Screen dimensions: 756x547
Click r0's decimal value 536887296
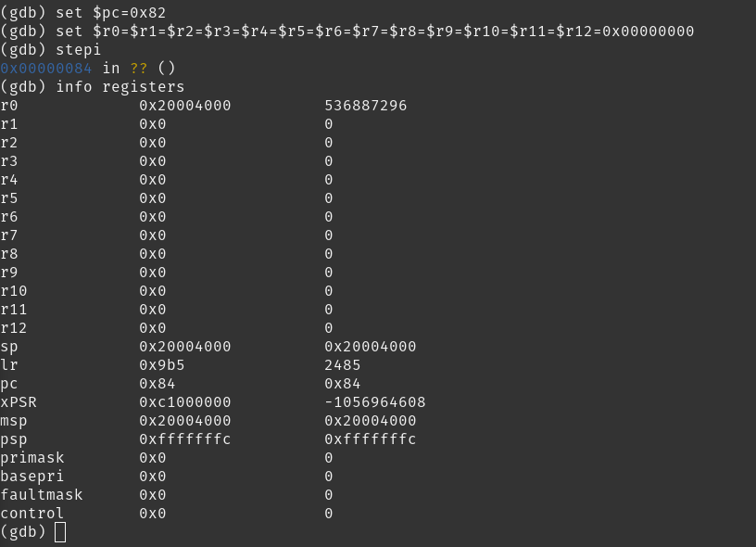[366, 106]
